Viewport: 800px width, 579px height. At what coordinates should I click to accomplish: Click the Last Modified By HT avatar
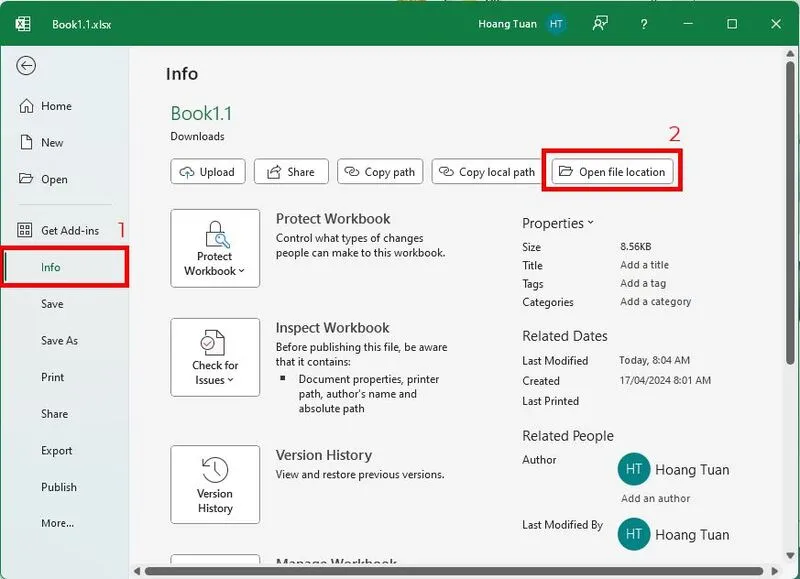(x=634, y=534)
